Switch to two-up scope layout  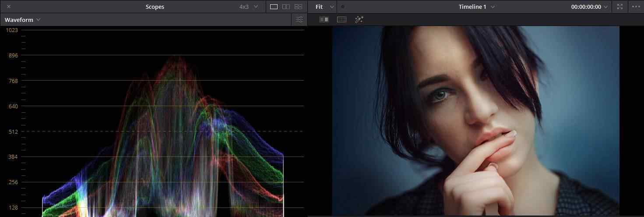pos(286,7)
